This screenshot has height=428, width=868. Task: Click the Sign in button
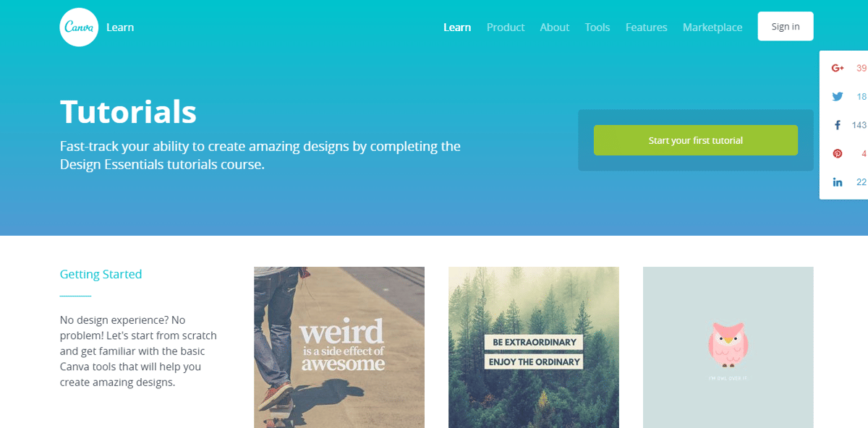786,26
